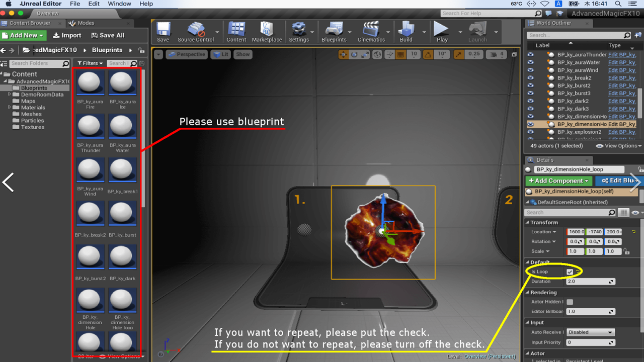Screen dimensions: 644x362
Task: Hide BP_ky_break2 with its eye icon
Action: 530,78
